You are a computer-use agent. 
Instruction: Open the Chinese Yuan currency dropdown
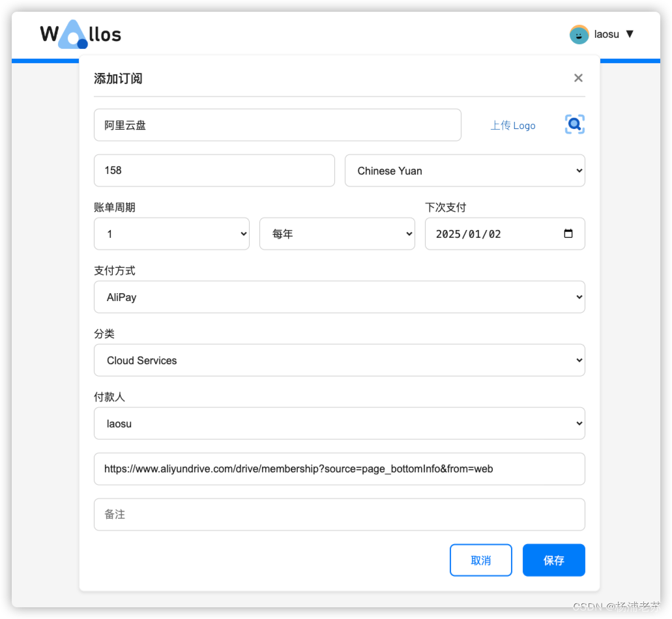tap(465, 171)
